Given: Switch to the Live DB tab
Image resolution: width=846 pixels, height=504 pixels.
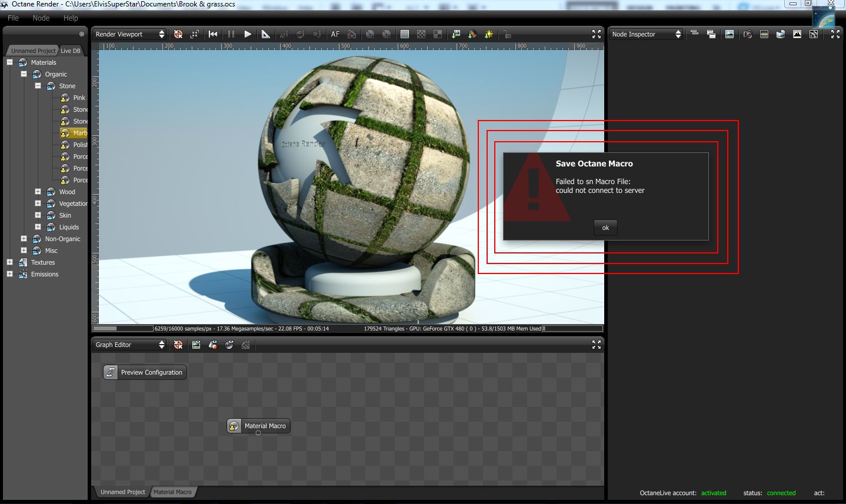Looking at the screenshot, I should point(71,51).
